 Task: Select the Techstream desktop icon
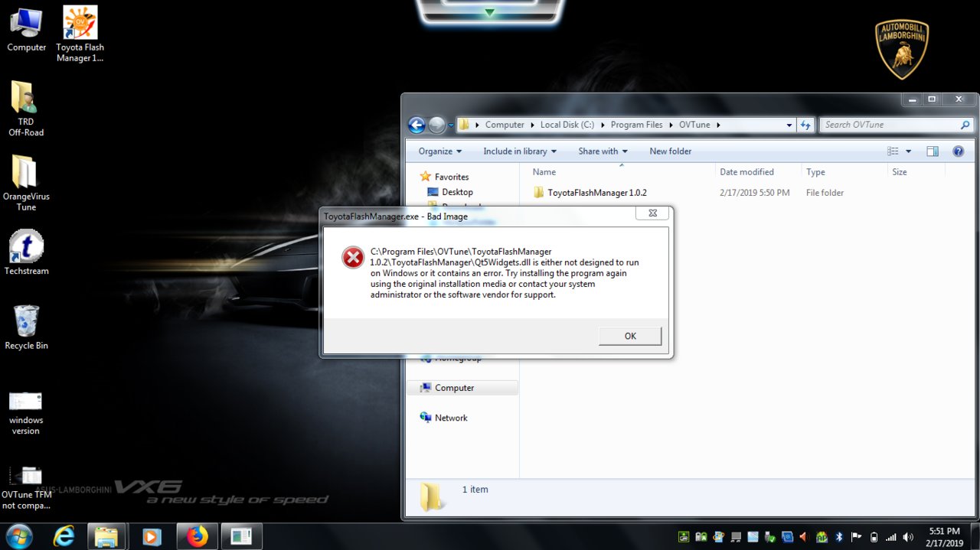click(26, 252)
